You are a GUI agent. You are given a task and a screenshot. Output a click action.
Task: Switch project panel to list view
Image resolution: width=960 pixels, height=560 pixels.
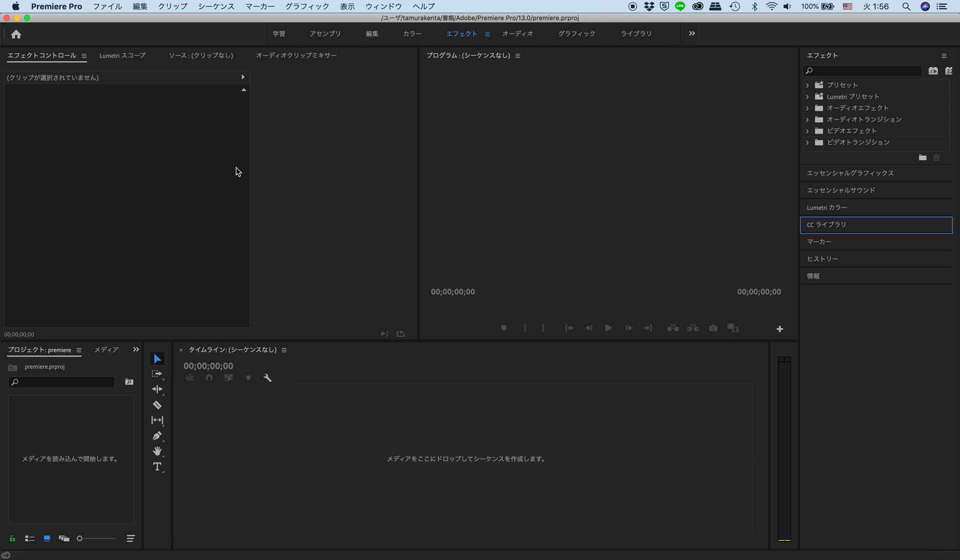29,538
